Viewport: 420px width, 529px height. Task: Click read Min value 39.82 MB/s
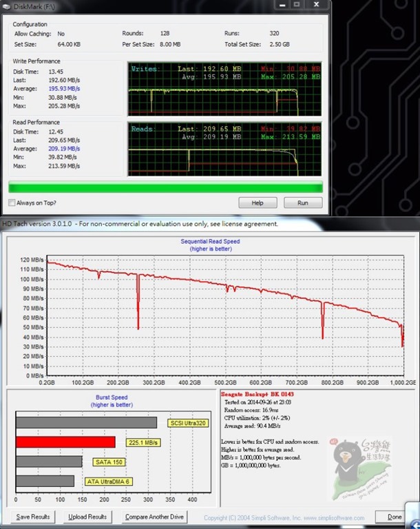pyautogui.click(x=63, y=157)
